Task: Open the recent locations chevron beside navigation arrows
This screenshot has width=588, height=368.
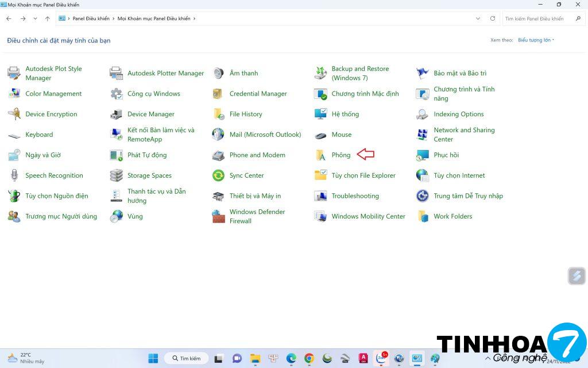Action: click(x=36, y=18)
